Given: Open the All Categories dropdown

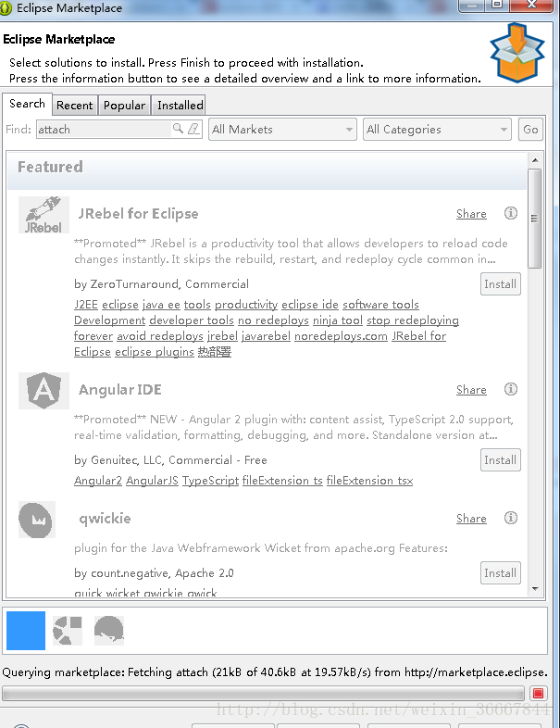Looking at the screenshot, I should [437, 129].
